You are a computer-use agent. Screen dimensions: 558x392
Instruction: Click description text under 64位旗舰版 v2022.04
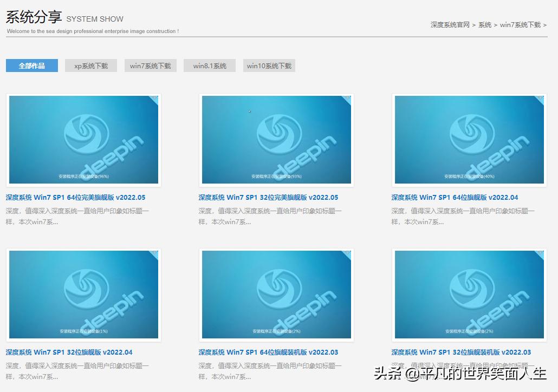point(463,216)
